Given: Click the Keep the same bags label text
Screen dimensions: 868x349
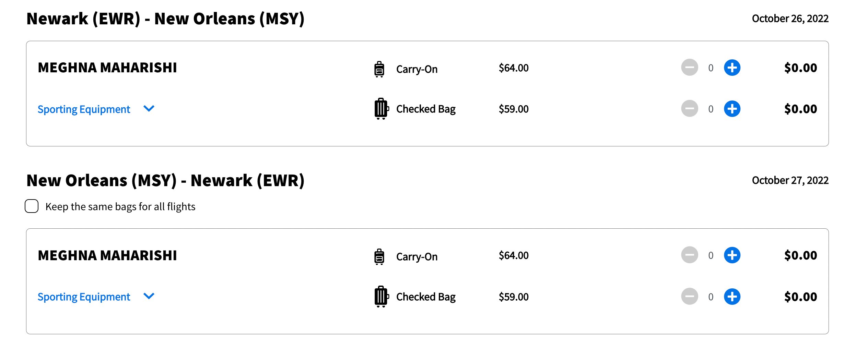Looking at the screenshot, I should (x=120, y=207).
